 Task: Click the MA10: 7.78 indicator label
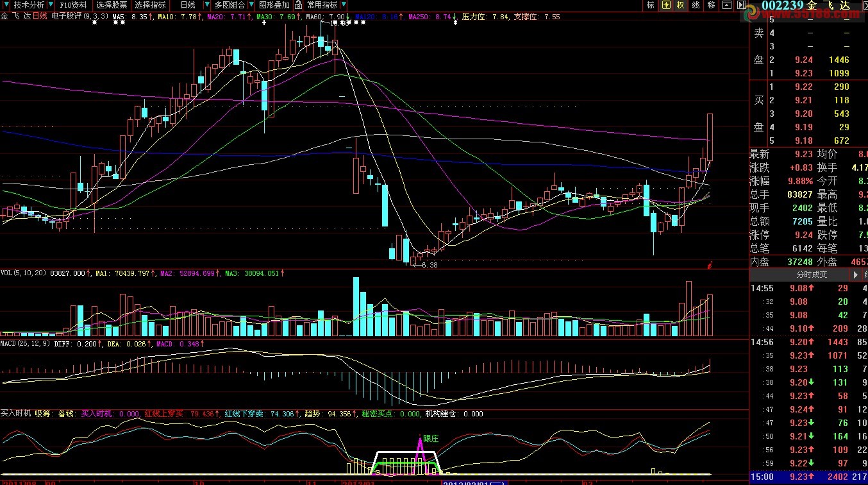(x=178, y=17)
